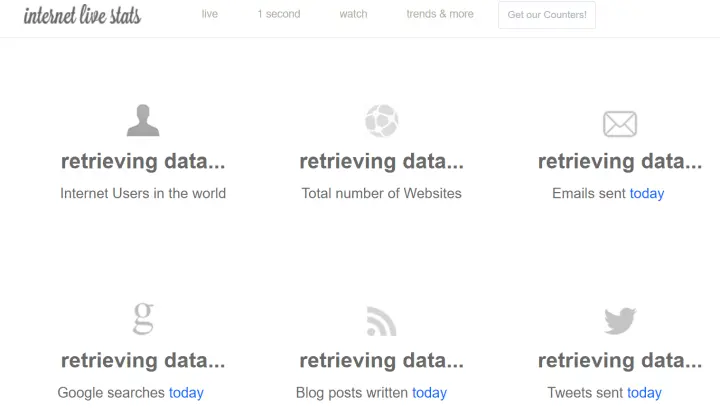Follow the today link beside Tweets sent
Viewport: 720px width, 419px height.
pyautogui.click(x=645, y=393)
